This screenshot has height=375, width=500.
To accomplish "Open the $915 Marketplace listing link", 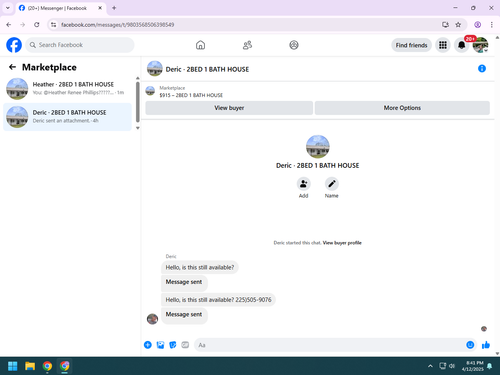I will point(191,95).
